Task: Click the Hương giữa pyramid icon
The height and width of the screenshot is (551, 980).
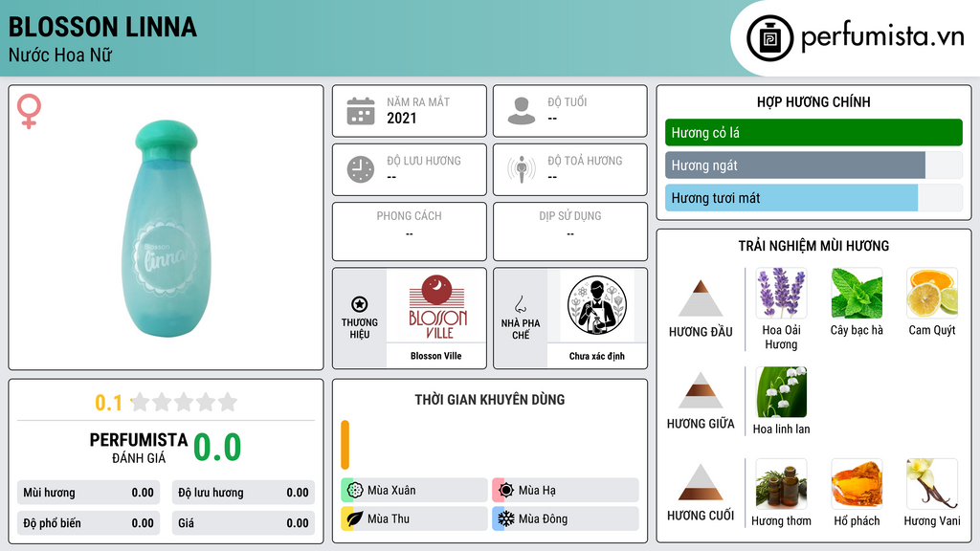Action: [701, 390]
